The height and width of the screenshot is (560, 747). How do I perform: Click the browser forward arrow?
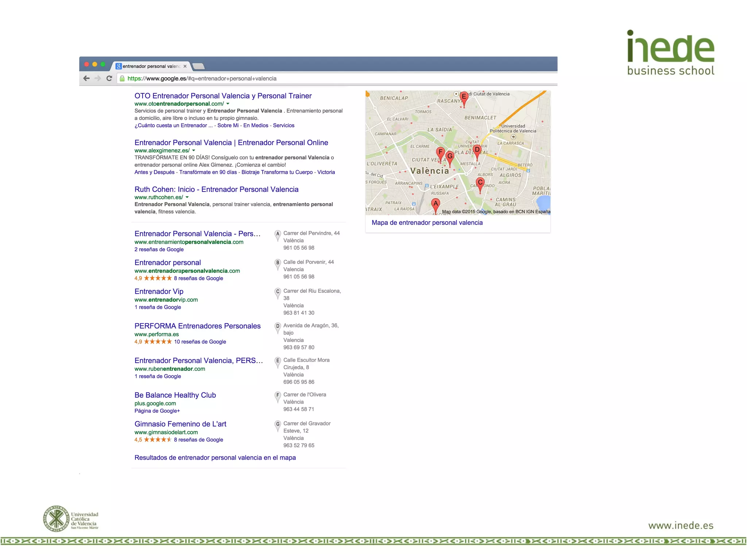tap(97, 78)
